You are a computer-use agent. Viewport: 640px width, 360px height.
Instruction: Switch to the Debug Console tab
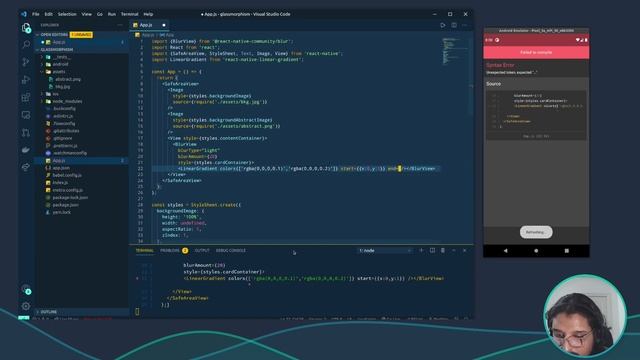pyautogui.click(x=231, y=250)
